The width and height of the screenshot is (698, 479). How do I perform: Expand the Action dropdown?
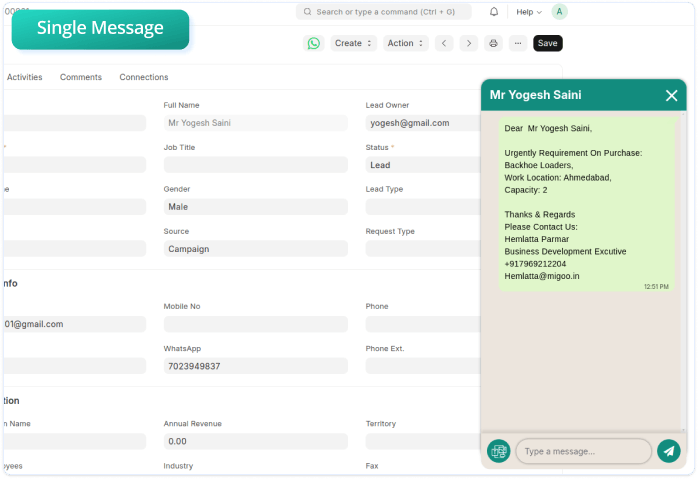406,43
